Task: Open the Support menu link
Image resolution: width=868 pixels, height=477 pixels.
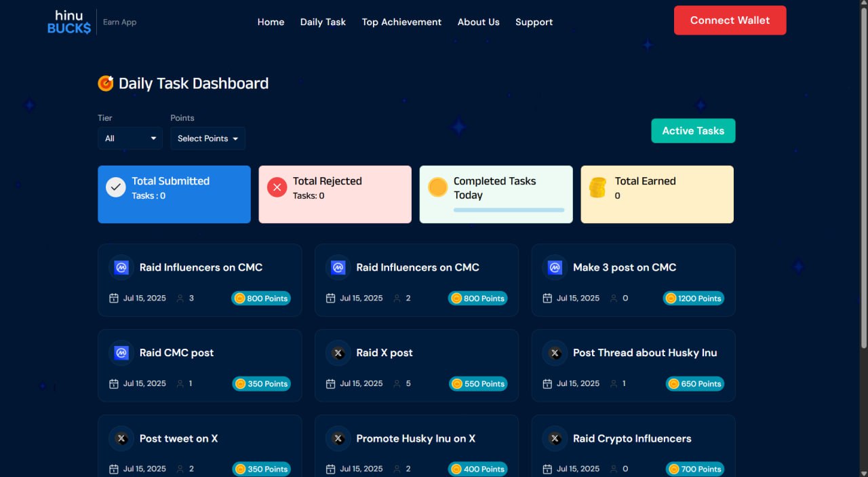Action: tap(534, 22)
